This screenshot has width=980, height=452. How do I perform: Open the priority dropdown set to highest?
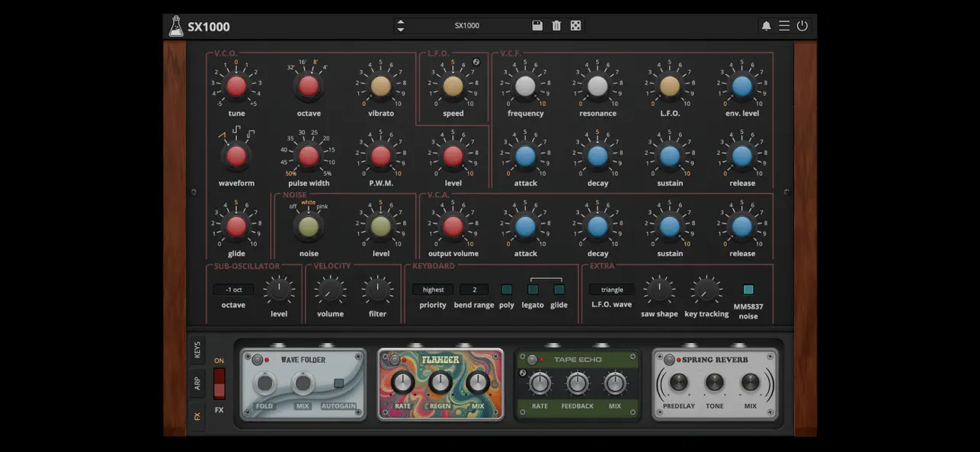(432, 289)
